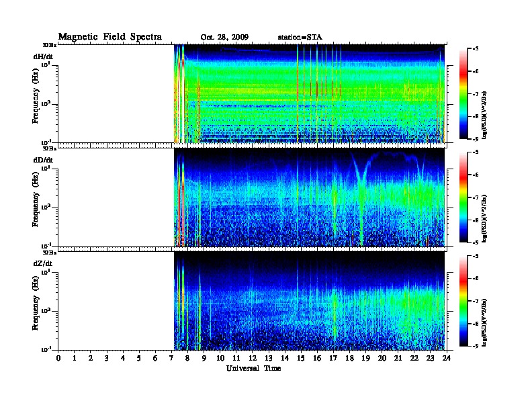Click the date "Oct. 28, 2009"
Screen dimensions: 532x411
tap(224, 38)
